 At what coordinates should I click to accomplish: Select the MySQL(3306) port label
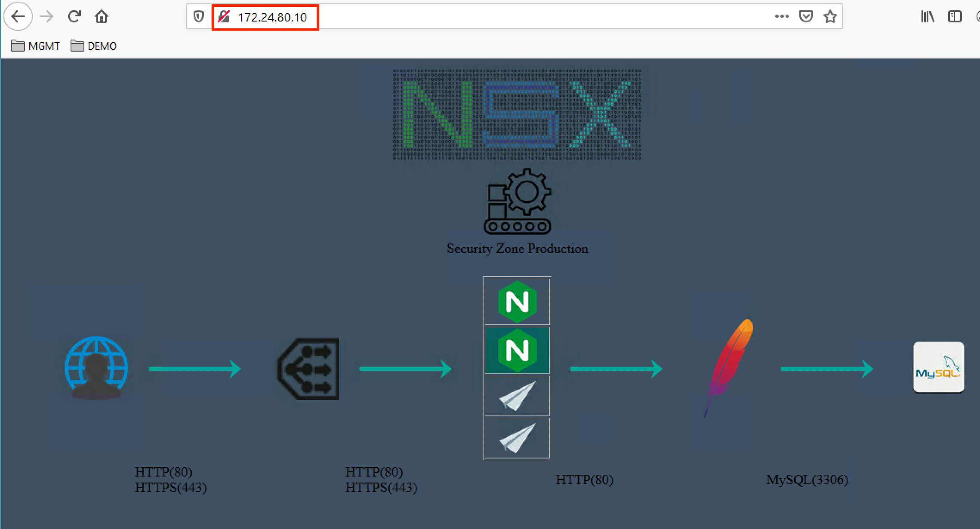coord(807,480)
